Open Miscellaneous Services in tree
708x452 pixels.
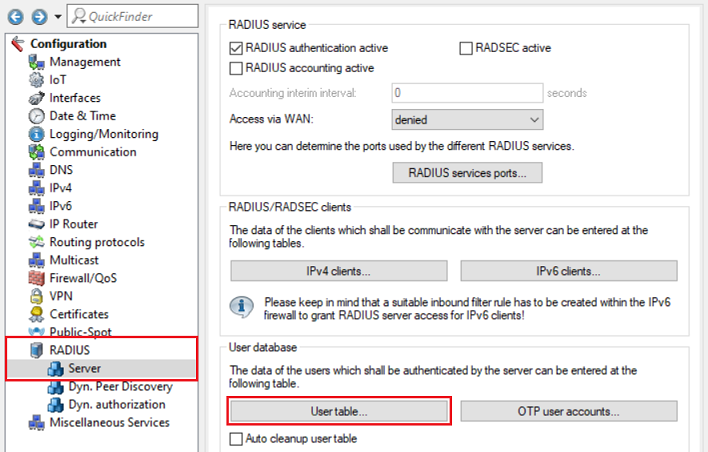point(109,422)
